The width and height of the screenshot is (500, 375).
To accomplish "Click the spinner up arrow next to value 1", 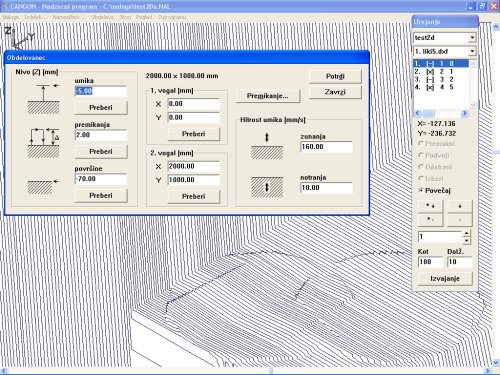I will [466, 233].
